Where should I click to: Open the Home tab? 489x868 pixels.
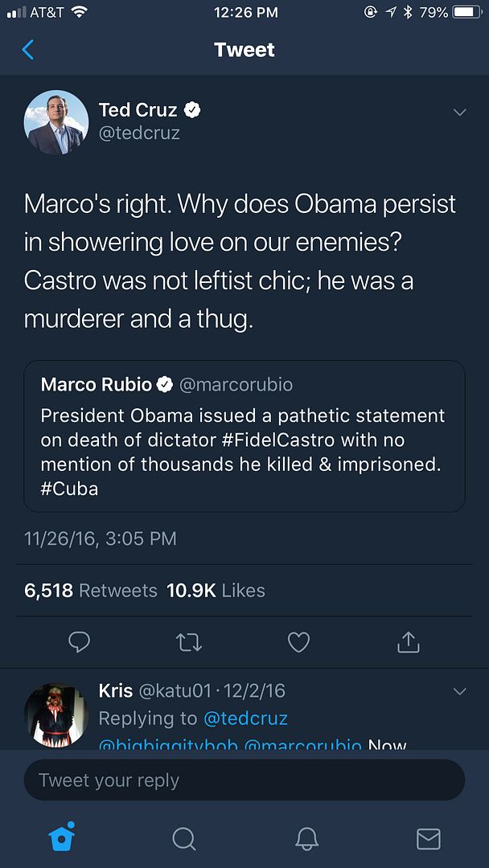point(62,837)
